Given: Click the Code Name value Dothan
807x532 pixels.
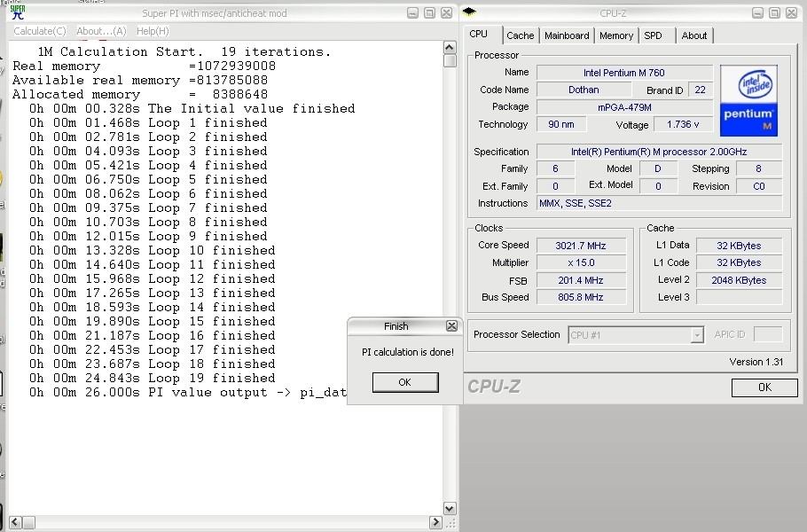Looking at the screenshot, I should [x=584, y=90].
